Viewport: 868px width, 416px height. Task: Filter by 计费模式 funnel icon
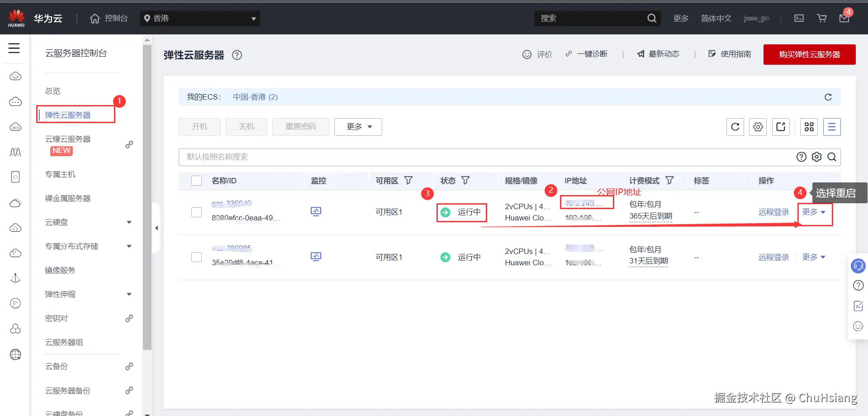(x=669, y=180)
